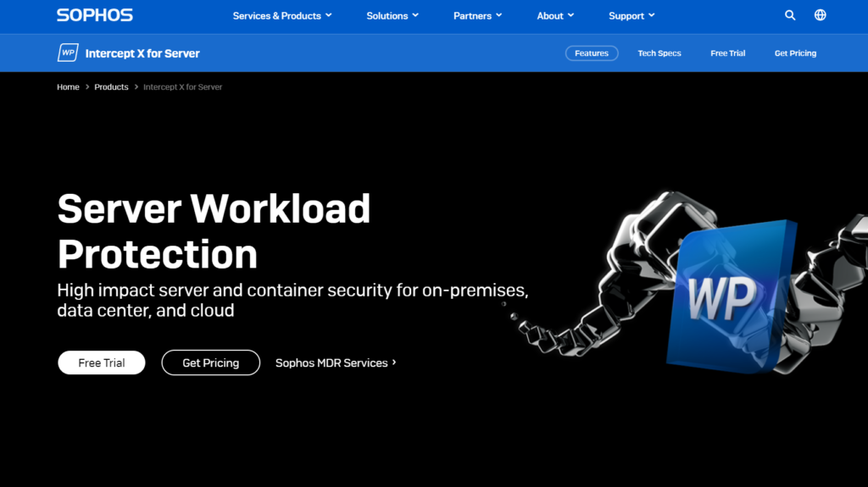
Task: Click the Intercept X for Server breadcrumb text
Action: coord(183,87)
